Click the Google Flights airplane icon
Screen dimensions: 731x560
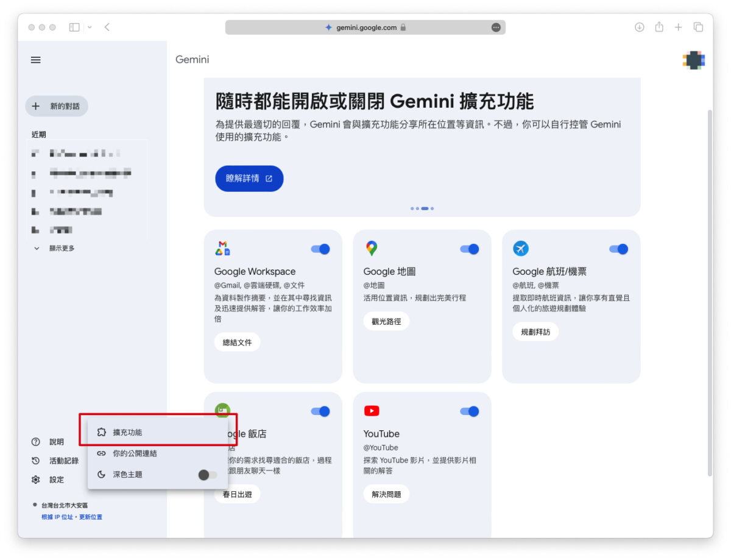(x=521, y=249)
